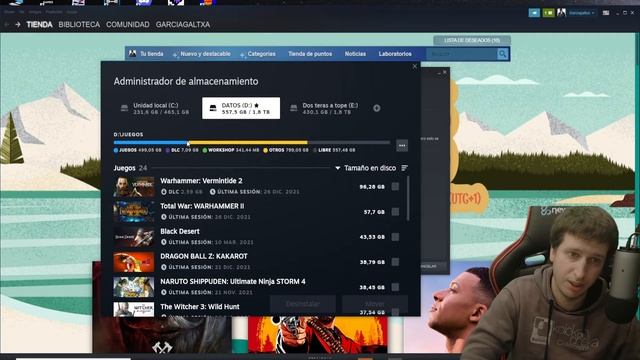Open the Tamaño en disco sort dropdown
Image resolution: width=640 pixels, height=360 pixels.
366,168
